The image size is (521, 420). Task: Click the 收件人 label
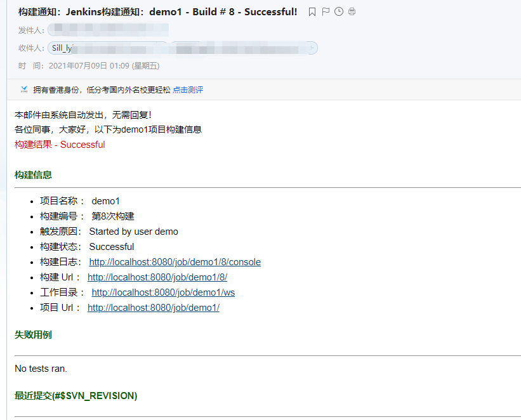tap(31, 48)
